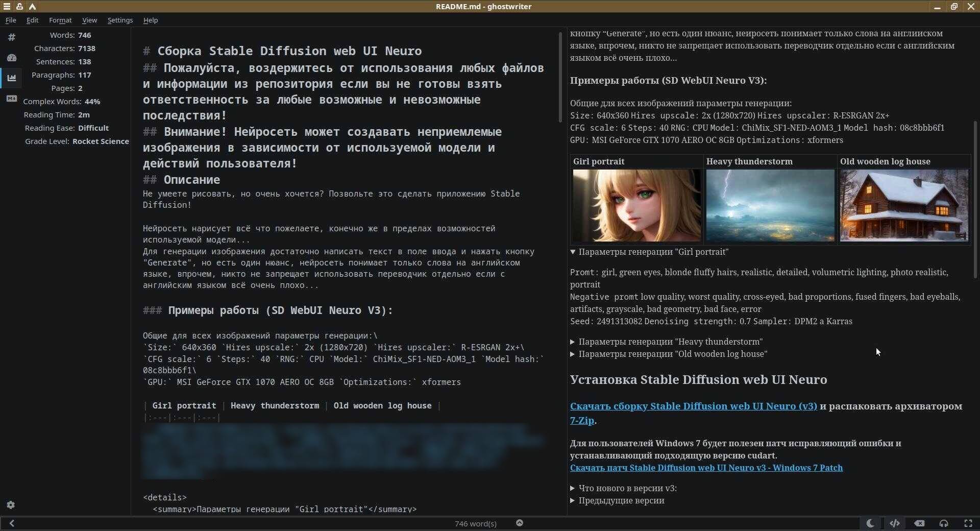Toggle full screen mode icon
980x531 pixels.
[x=968, y=523]
